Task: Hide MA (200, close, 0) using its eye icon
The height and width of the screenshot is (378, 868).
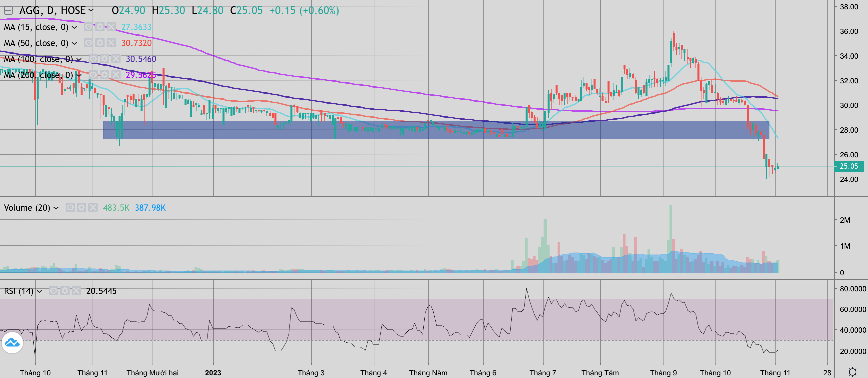Action: tap(93, 75)
